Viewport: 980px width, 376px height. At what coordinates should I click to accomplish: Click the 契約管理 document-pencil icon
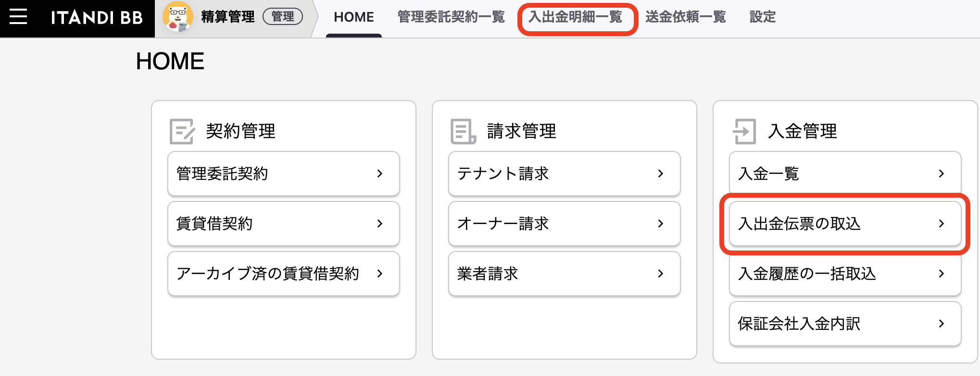(x=182, y=131)
